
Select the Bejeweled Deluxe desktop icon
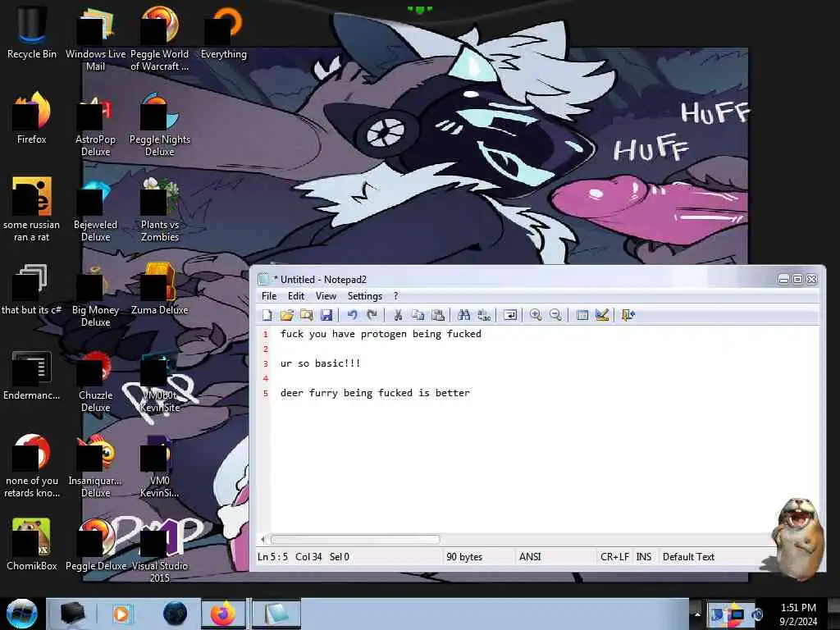point(95,209)
